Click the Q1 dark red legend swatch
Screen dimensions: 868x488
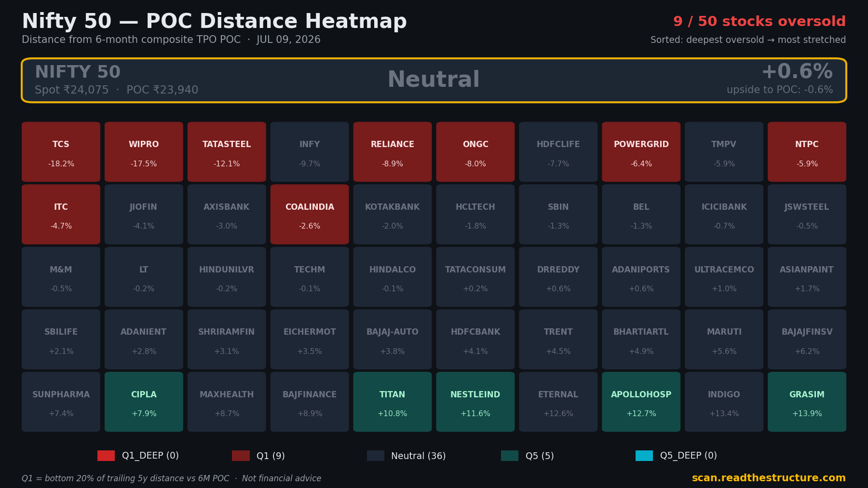pyautogui.click(x=241, y=456)
